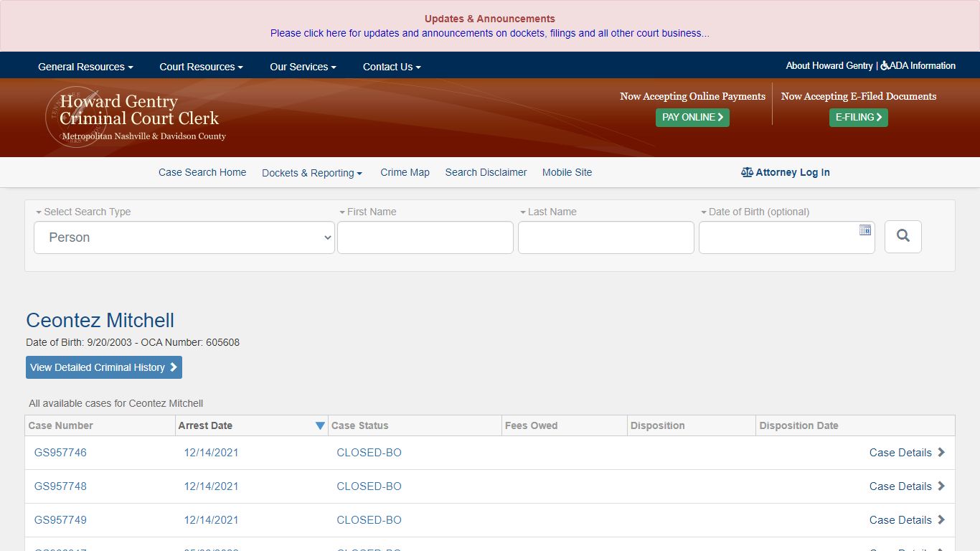The height and width of the screenshot is (551, 980).
Task: Click the Howard Gentry court clerk logo
Action: click(x=136, y=117)
